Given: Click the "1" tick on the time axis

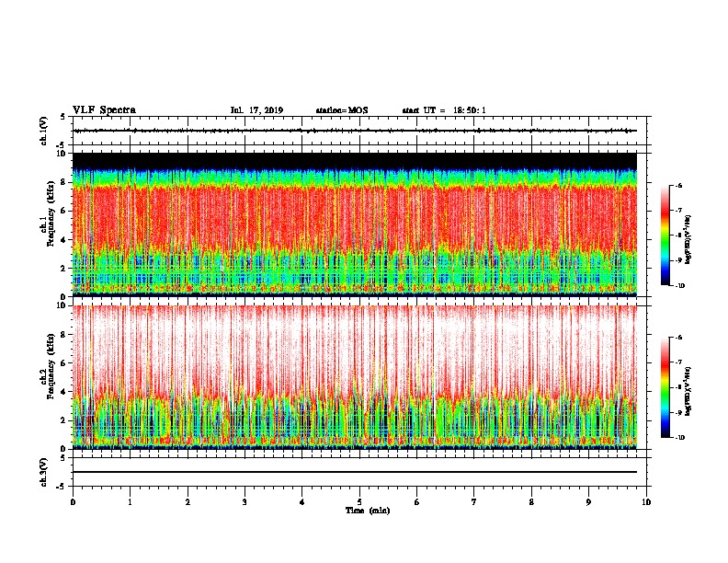Looking at the screenshot, I should 130,501.
